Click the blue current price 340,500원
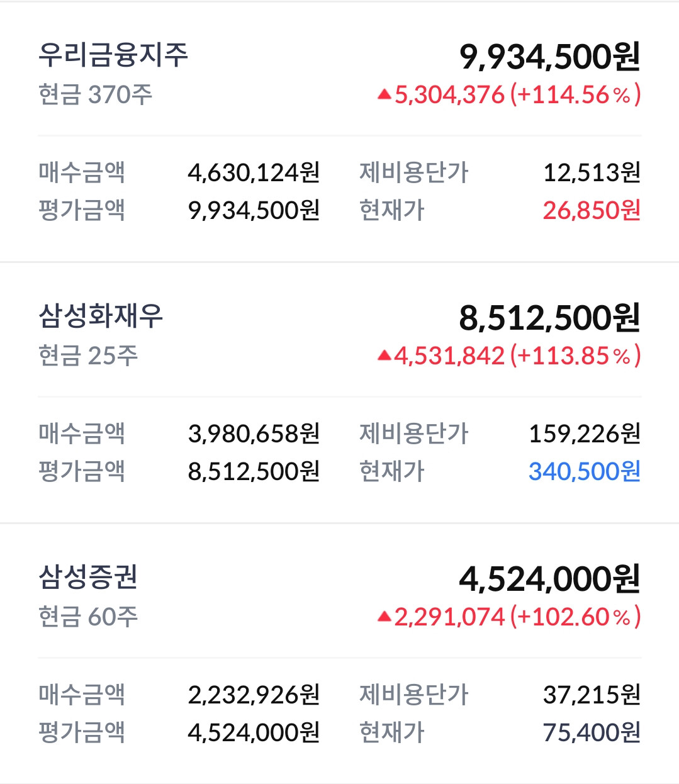Viewport: 679px width, 784px height. click(x=584, y=472)
